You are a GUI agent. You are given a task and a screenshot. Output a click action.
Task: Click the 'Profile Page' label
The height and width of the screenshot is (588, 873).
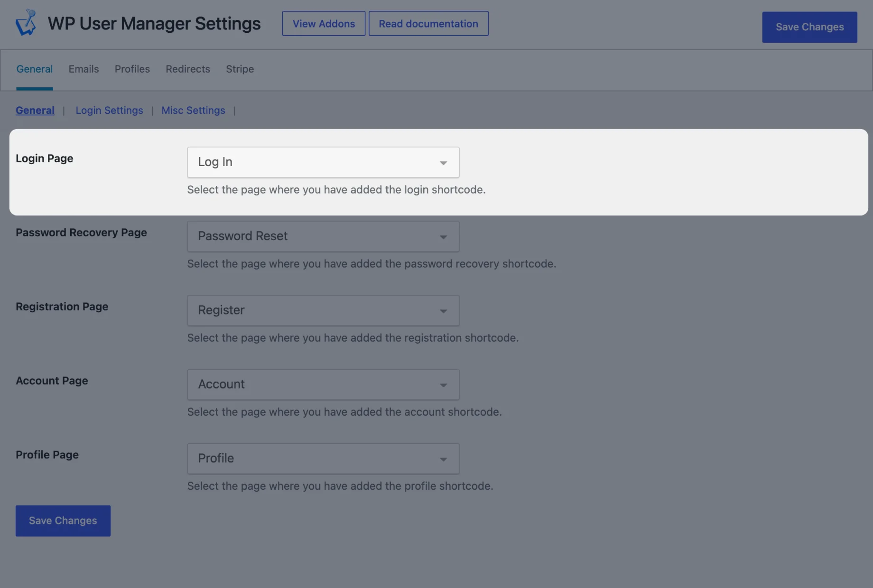coord(47,455)
